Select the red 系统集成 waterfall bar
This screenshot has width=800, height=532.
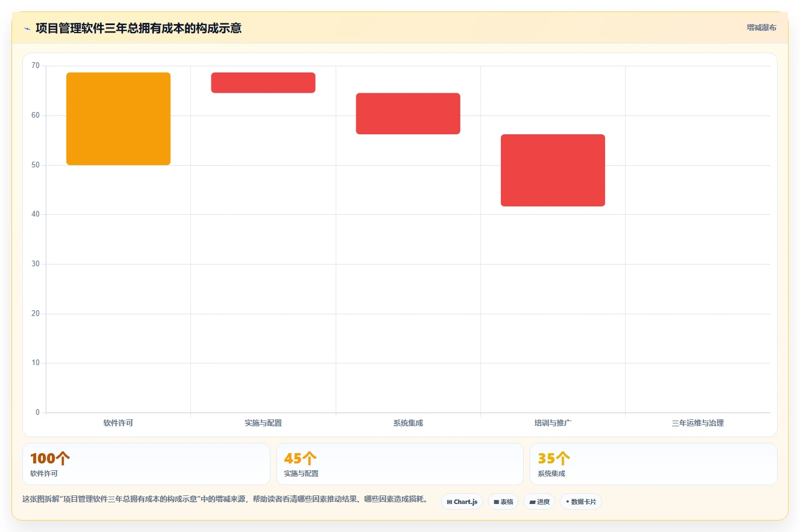pyautogui.click(x=408, y=114)
